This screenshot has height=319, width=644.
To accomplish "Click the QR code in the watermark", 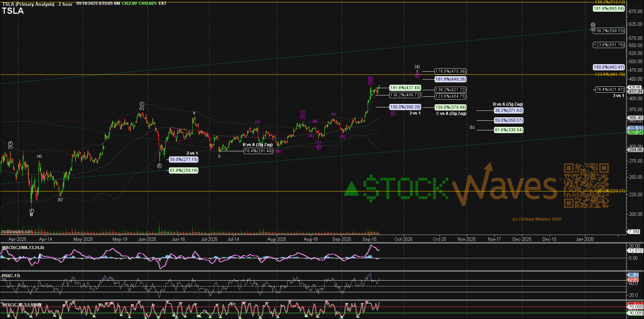I will coord(586,186).
